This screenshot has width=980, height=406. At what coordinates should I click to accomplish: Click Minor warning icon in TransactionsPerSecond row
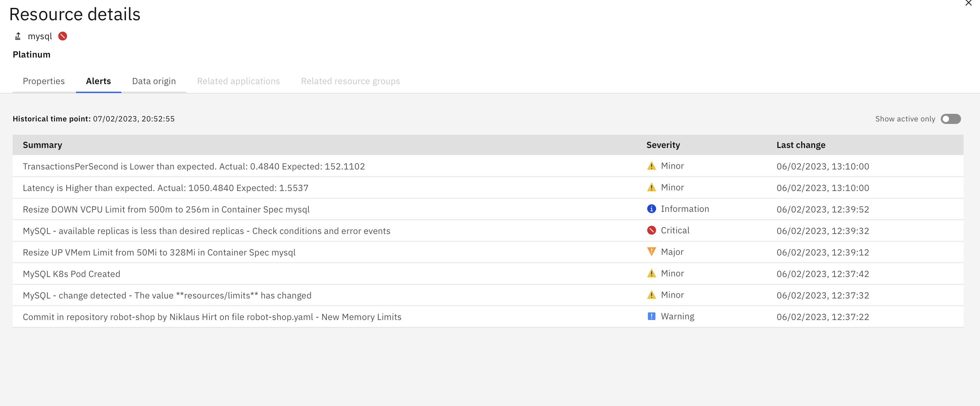[x=651, y=166]
